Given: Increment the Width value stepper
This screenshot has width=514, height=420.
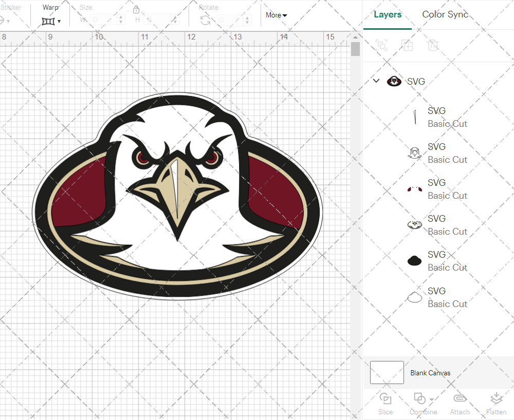Looking at the screenshot, I should (121, 17).
